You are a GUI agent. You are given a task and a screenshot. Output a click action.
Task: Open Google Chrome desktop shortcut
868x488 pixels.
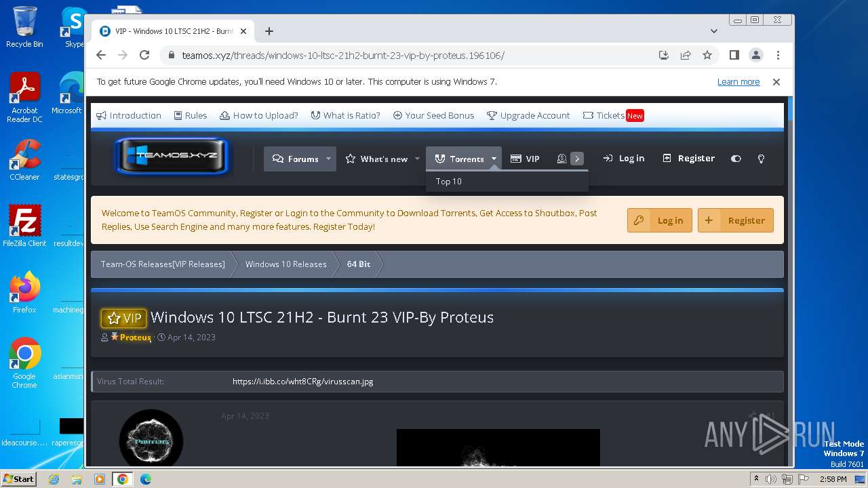24,363
